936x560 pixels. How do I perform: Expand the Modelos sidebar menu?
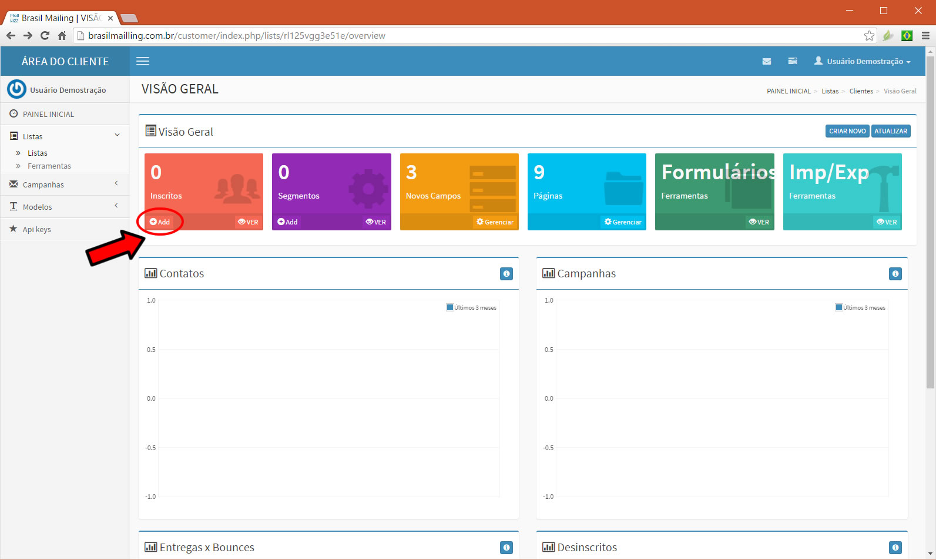coord(65,207)
